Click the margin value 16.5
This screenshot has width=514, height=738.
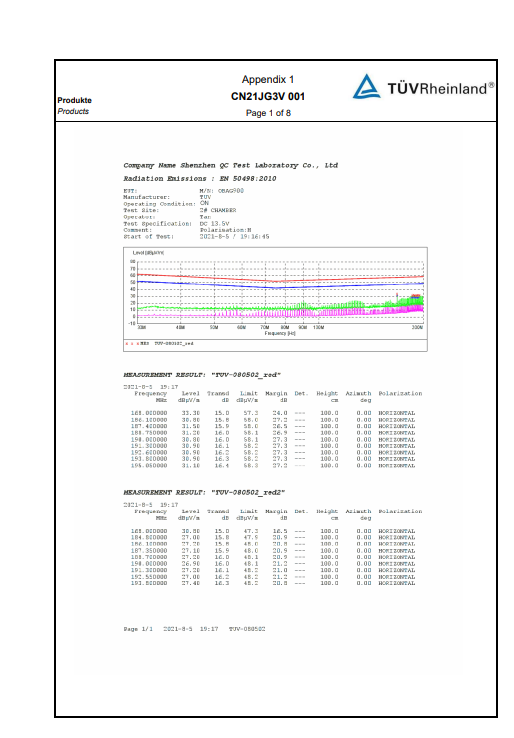280,531
